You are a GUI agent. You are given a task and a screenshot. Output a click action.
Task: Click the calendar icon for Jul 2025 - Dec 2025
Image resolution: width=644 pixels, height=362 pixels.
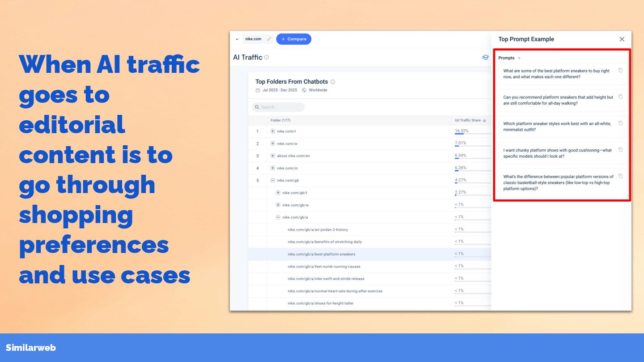[258, 90]
